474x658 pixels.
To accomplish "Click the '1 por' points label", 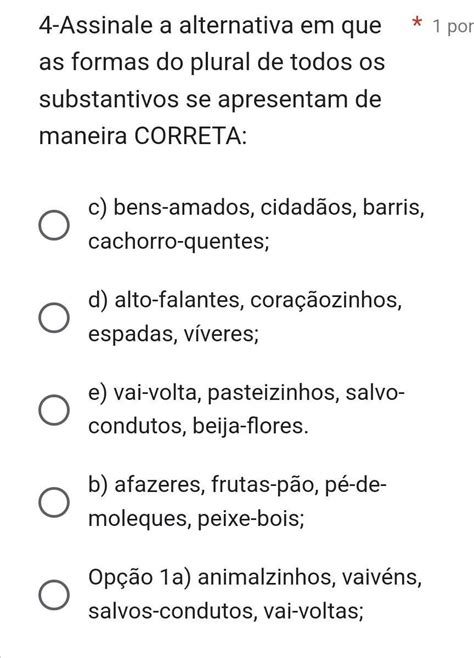I will coord(453,26).
